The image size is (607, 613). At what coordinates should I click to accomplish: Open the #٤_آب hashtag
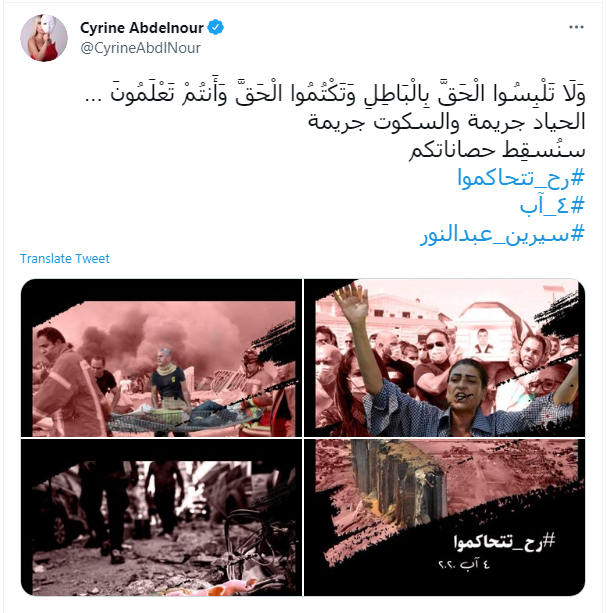point(552,206)
